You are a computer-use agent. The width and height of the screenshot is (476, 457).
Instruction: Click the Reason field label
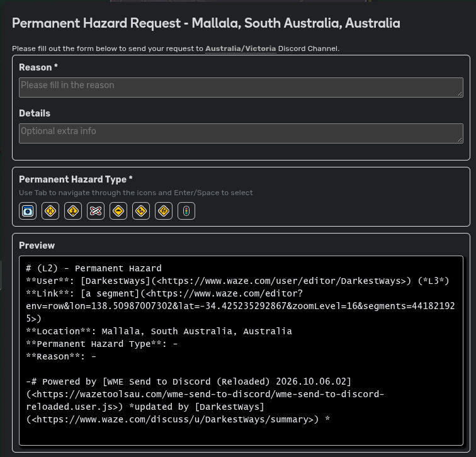(38, 67)
